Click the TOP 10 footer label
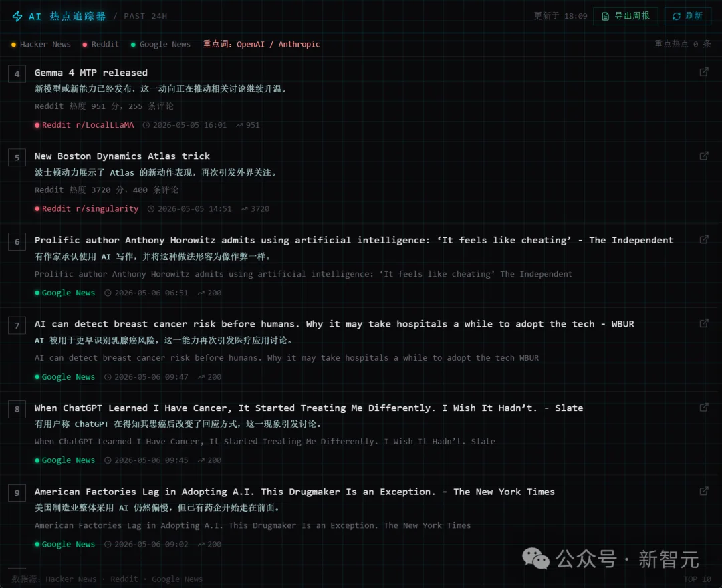Image resolution: width=722 pixels, height=588 pixels. (x=697, y=579)
